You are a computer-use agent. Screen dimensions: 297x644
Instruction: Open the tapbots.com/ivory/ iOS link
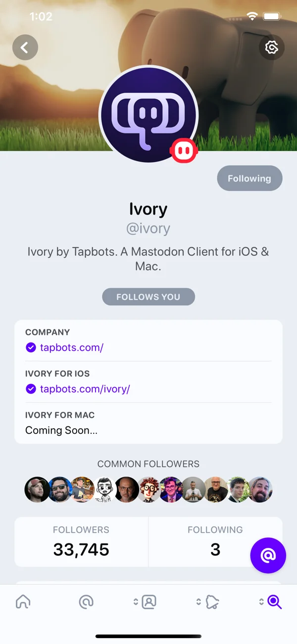pos(85,389)
